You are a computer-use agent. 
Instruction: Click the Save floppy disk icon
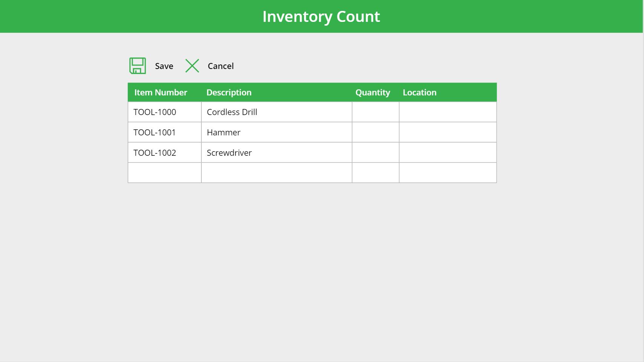pyautogui.click(x=137, y=65)
